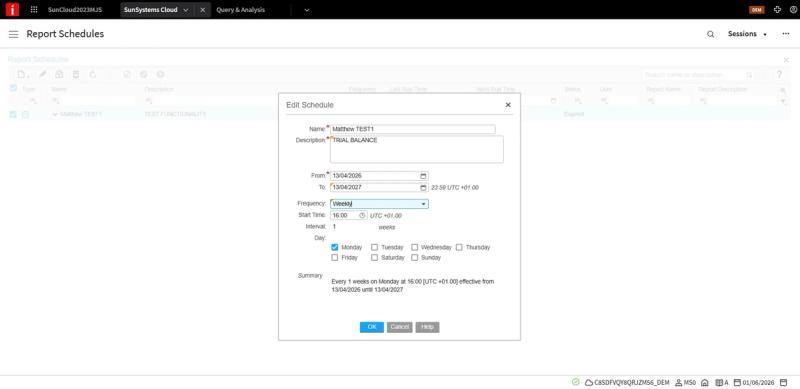Select the SunSystems Cloud tab
800x389 pixels.
[151, 10]
